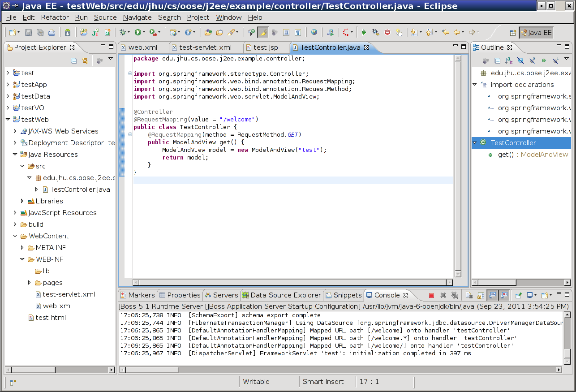Pin the Console view
This screenshot has height=392, width=576.
point(519,295)
